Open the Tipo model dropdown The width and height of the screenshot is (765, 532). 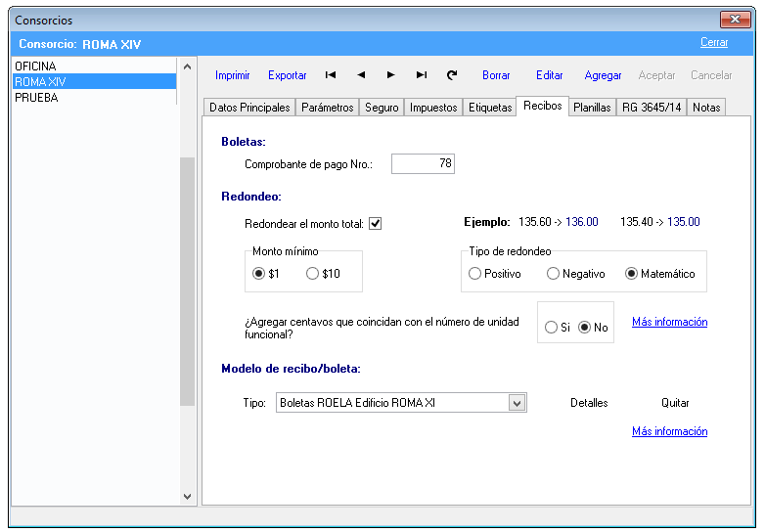coord(517,403)
